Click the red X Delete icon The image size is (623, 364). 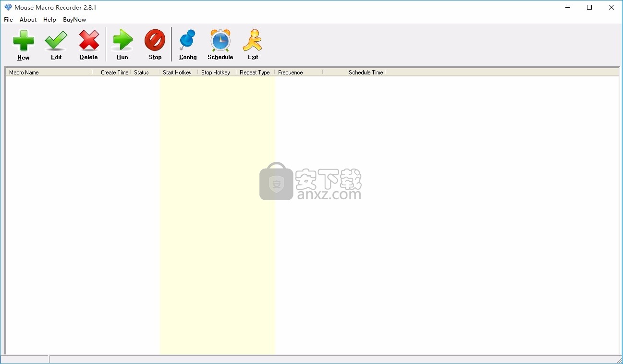coord(89,41)
